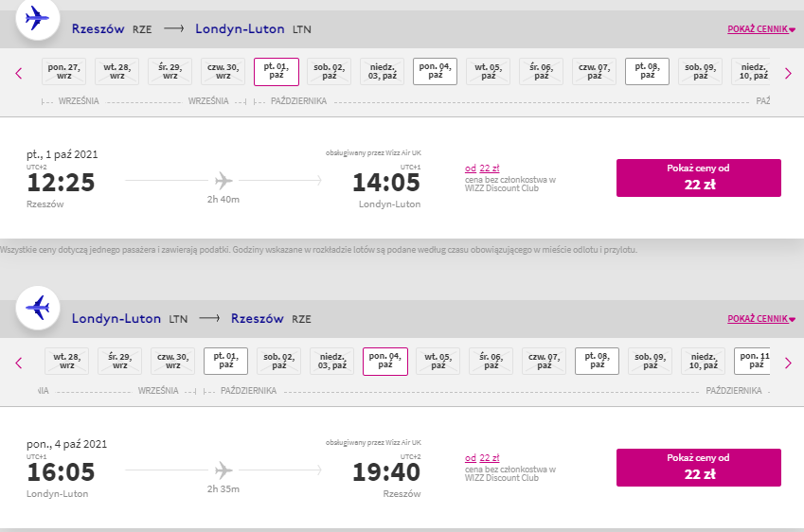Select return date pon. 11 paź
Screen dimensions: 804x532
pos(752,361)
